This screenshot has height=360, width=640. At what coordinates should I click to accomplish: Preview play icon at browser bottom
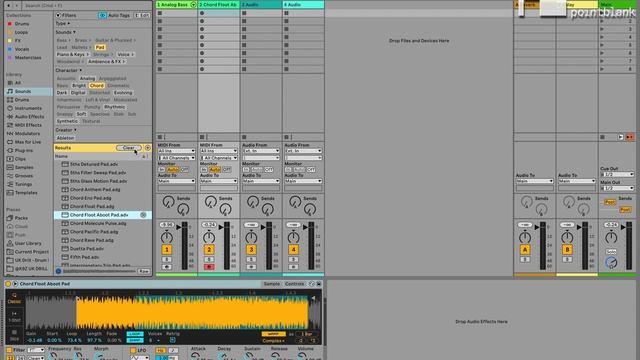point(58,271)
